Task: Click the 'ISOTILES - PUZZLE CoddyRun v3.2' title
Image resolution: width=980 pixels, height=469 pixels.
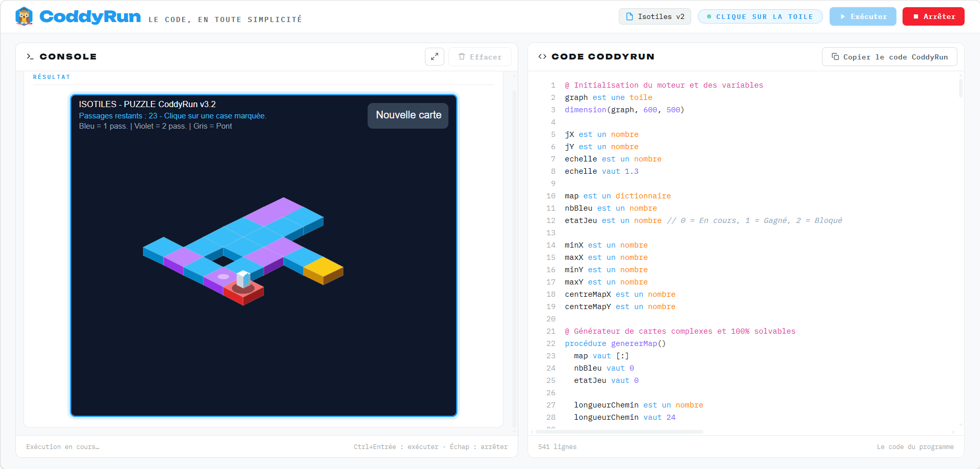Action: (147, 104)
